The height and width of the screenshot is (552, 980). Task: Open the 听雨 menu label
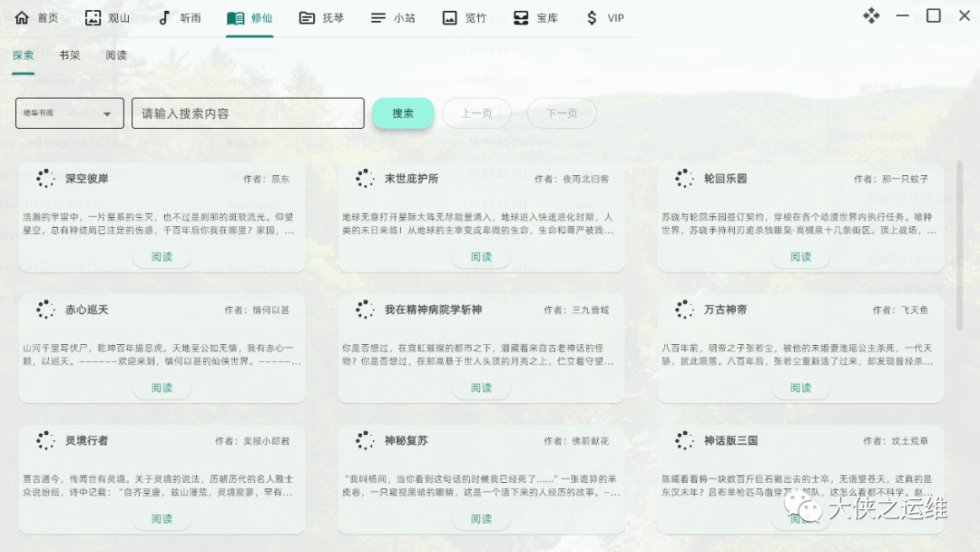pyautogui.click(x=191, y=18)
